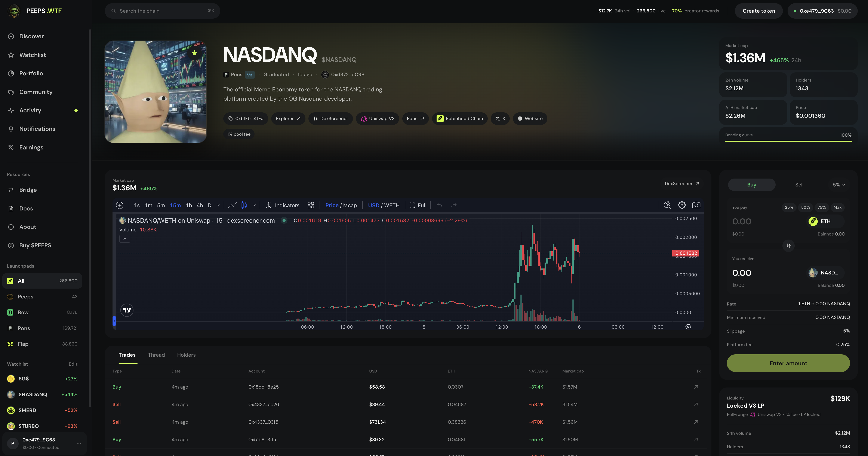Click the 50% amount button
The width and height of the screenshot is (868, 456).
(805, 207)
